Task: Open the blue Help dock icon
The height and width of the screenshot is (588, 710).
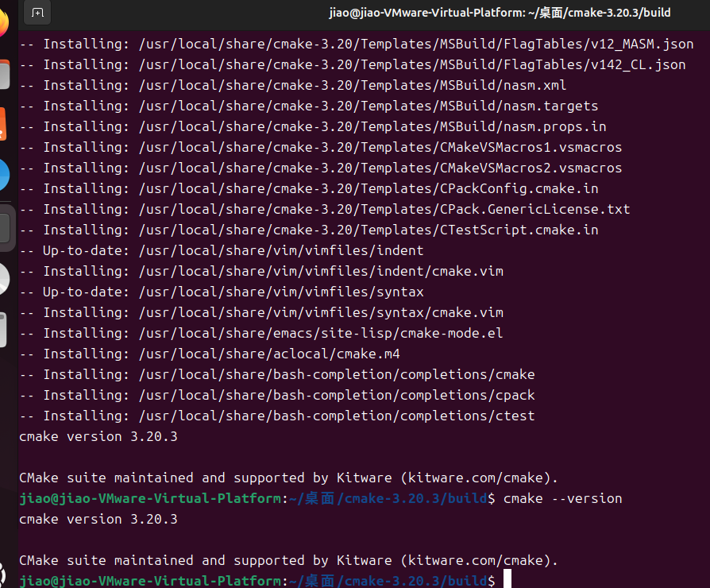Action: pyautogui.click(x=3, y=174)
